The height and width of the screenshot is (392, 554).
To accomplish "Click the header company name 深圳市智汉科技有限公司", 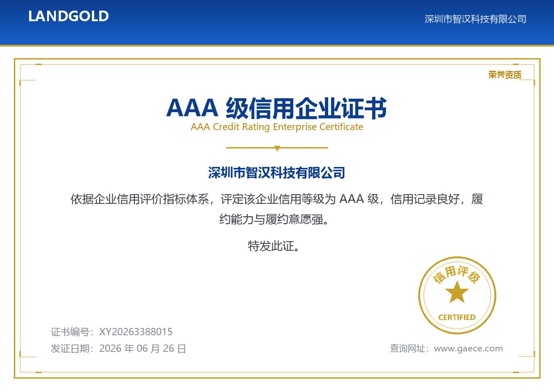I will click(x=475, y=19).
